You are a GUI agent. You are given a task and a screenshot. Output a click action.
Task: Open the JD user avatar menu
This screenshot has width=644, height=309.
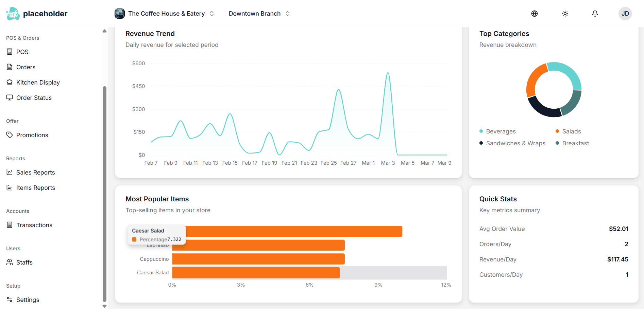[625, 14]
